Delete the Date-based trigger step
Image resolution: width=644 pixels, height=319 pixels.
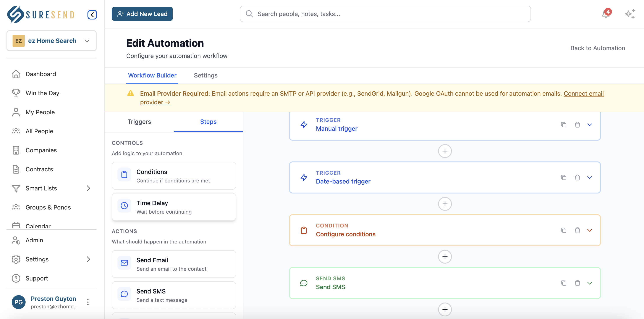(x=578, y=177)
